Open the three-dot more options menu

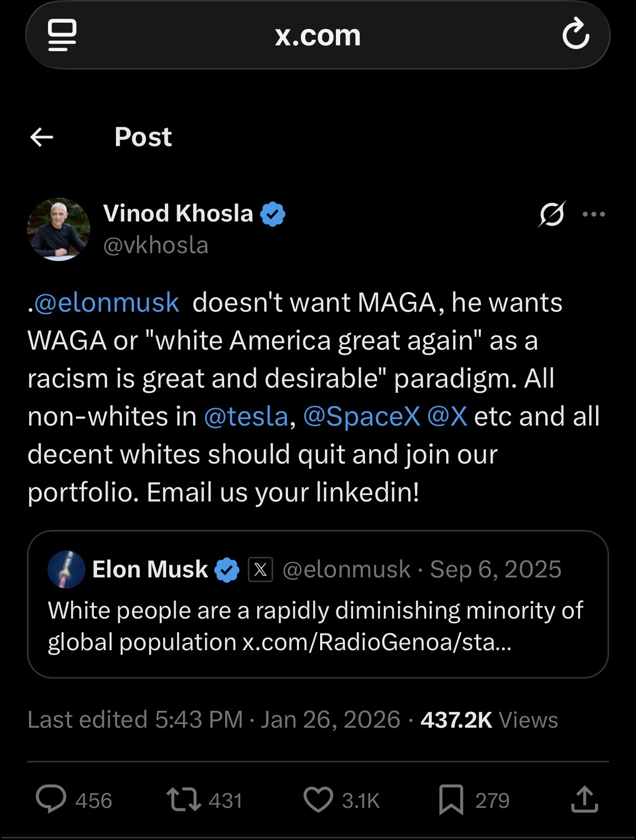click(x=594, y=214)
